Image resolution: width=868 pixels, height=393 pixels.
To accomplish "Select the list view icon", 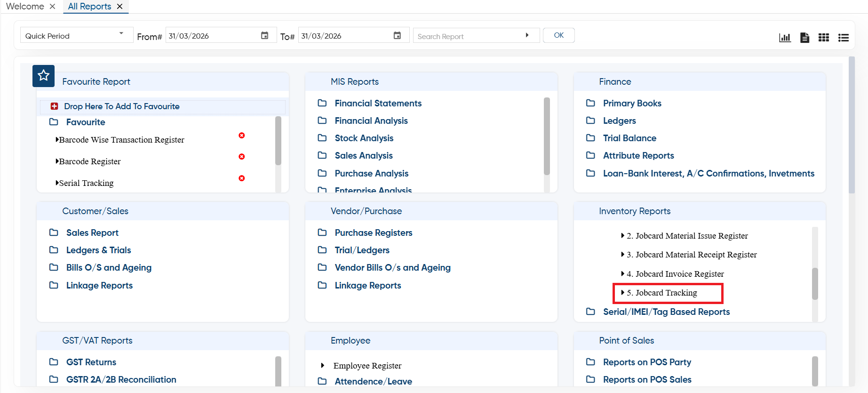I will [x=844, y=38].
